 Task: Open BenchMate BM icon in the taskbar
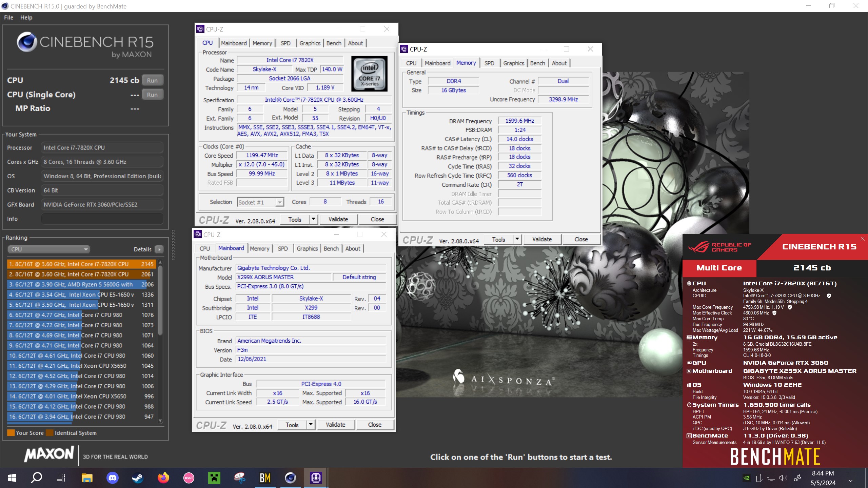[x=265, y=478]
